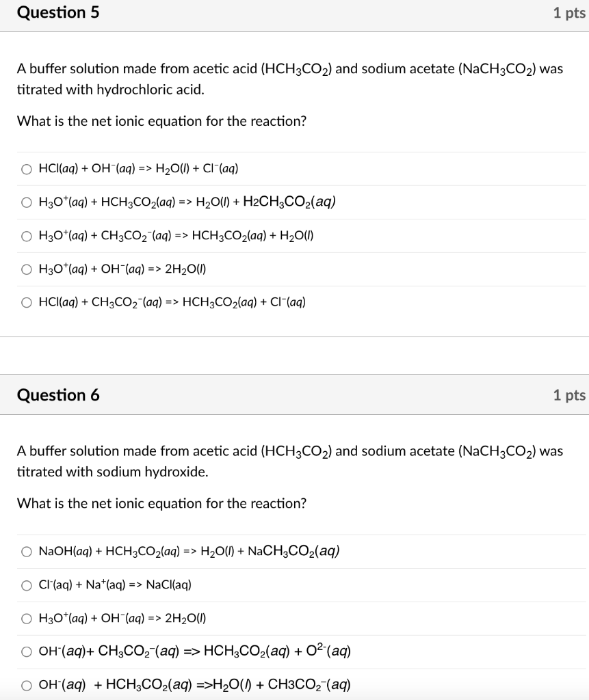Select H3O⁺ + OH⁻ => 2H2O in Question 6
This screenshot has height=700, width=589.
[27, 618]
